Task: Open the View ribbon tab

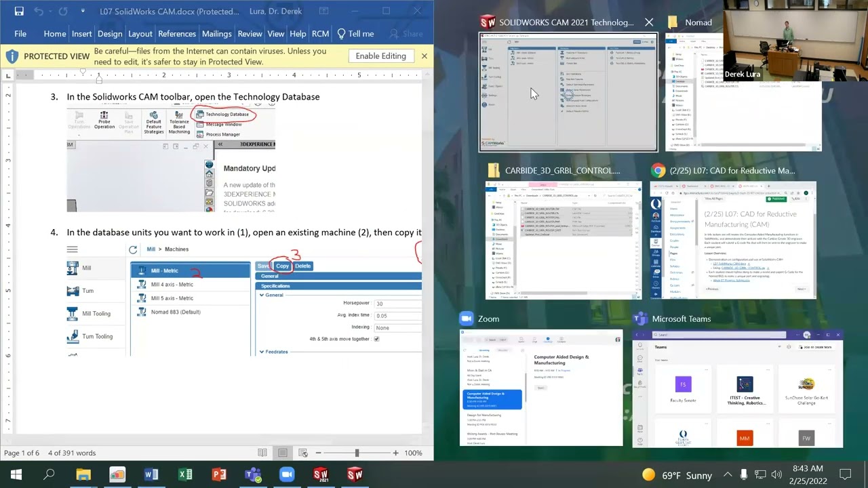Action: pyautogui.click(x=276, y=34)
